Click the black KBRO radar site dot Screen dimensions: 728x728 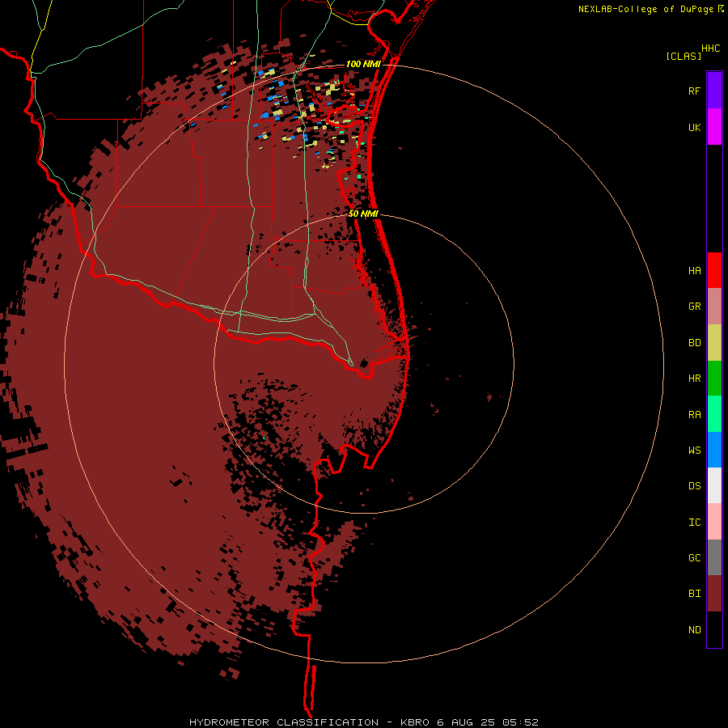tap(365, 362)
